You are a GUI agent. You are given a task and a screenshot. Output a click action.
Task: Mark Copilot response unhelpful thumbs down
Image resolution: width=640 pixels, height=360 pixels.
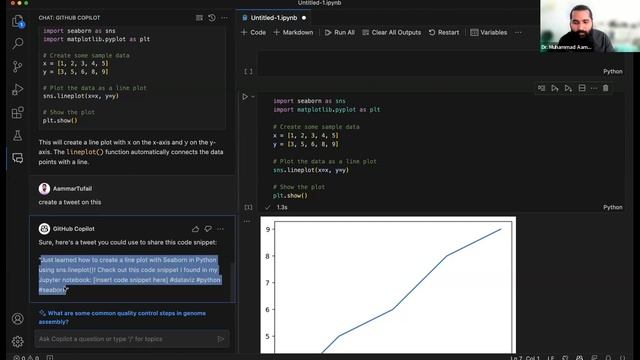click(x=208, y=229)
